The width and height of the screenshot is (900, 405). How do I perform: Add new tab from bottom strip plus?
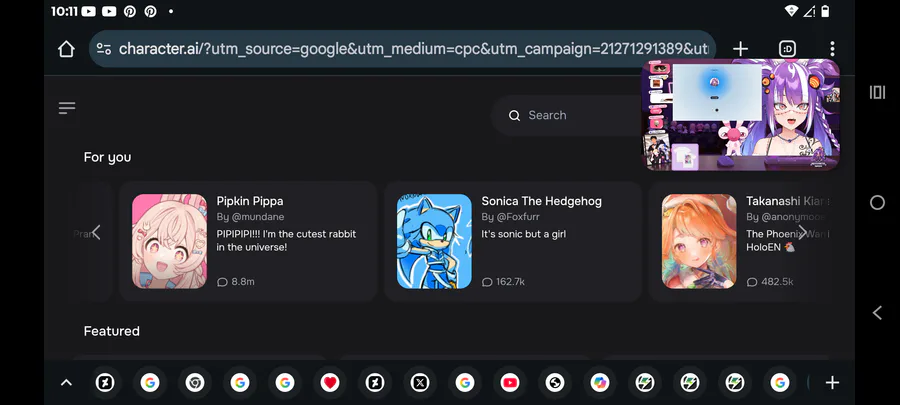[832, 383]
